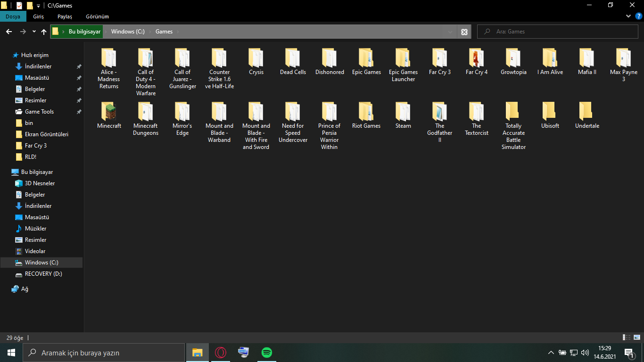644x362 pixels.
Task: Open the Giriş ribbon tab
Action: click(38, 16)
